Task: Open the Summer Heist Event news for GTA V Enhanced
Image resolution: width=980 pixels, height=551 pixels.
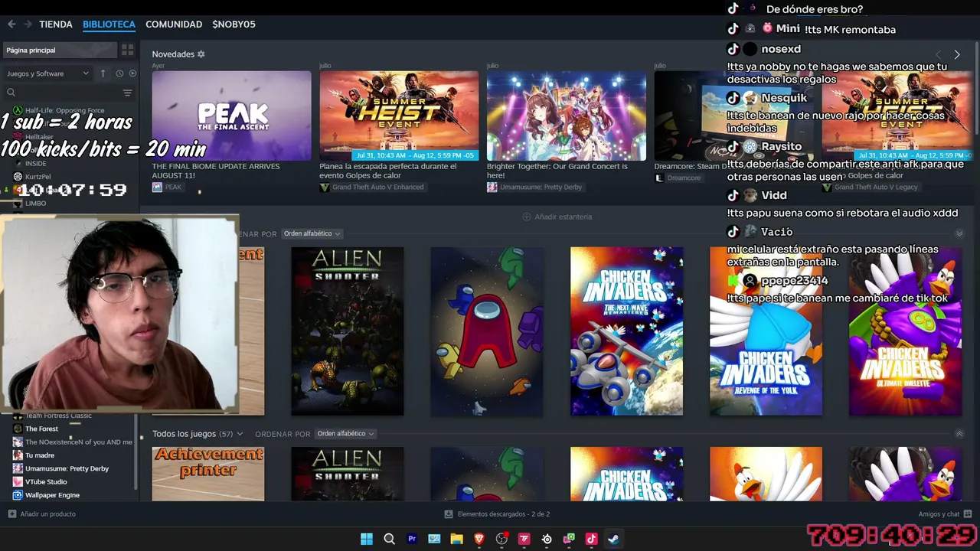Action: tap(399, 116)
